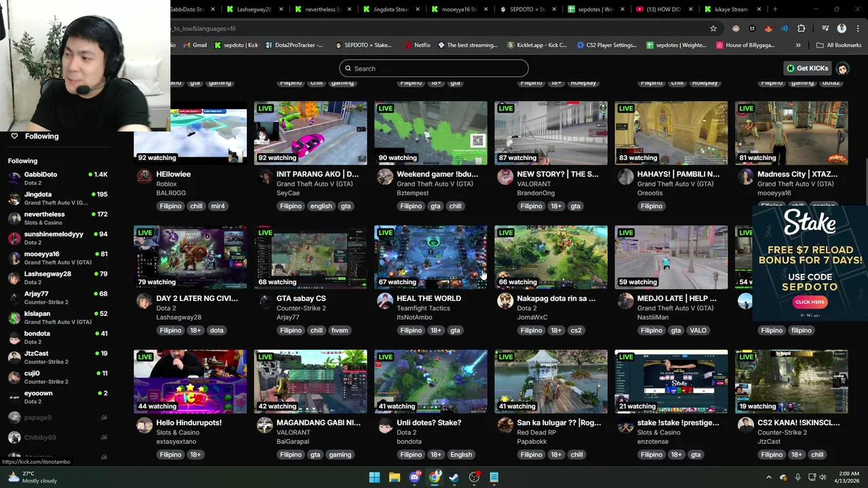
Task: Switch to nevertheless browser tab
Action: (322, 9)
